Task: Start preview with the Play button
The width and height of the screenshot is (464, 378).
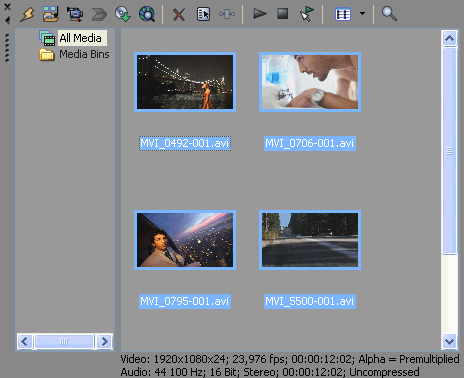Action: click(260, 14)
